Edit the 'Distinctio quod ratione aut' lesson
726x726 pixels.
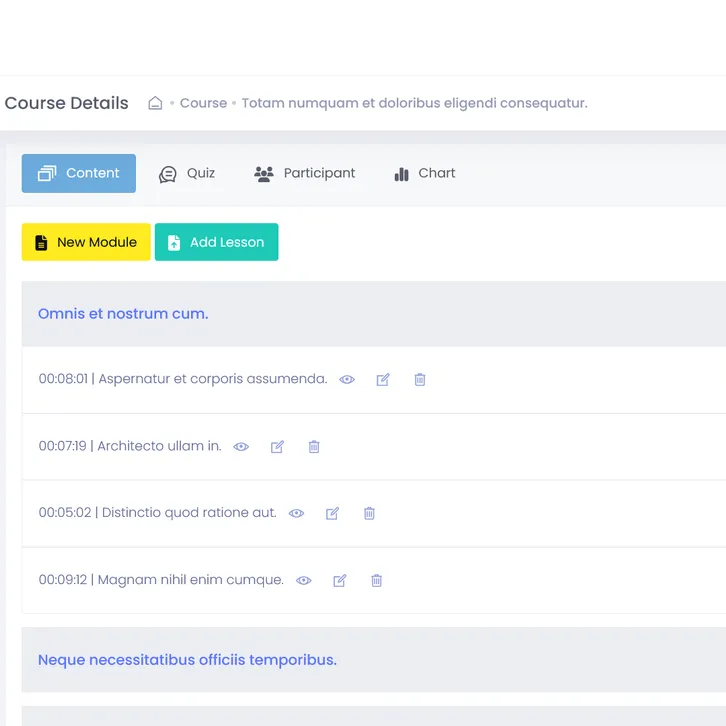pyautogui.click(x=332, y=513)
